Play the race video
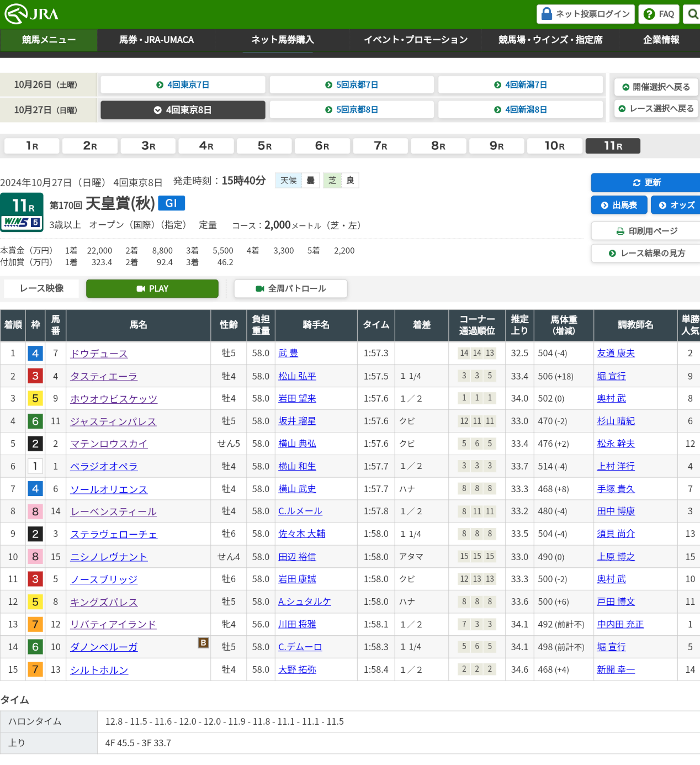This screenshot has height=765, width=700. point(152,288)
